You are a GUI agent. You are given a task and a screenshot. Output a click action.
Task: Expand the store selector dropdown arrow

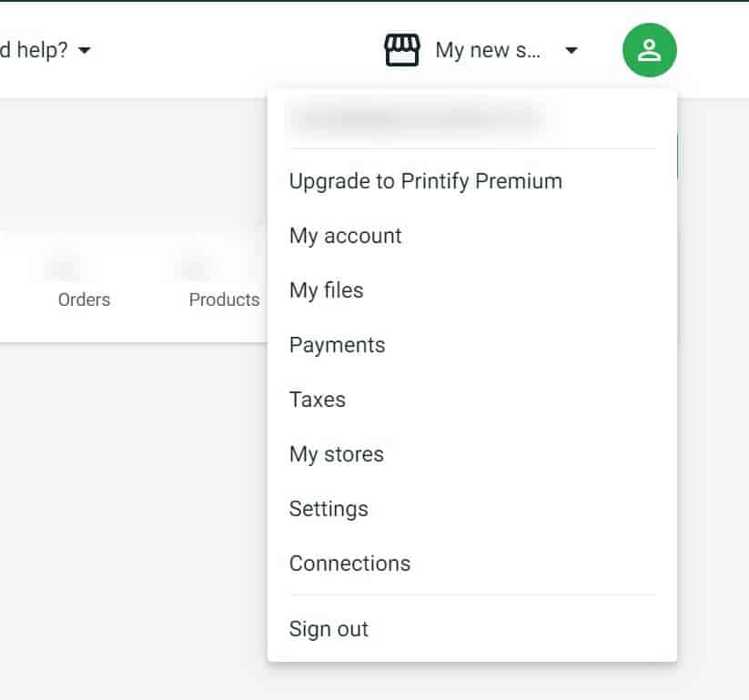point(572,50)
